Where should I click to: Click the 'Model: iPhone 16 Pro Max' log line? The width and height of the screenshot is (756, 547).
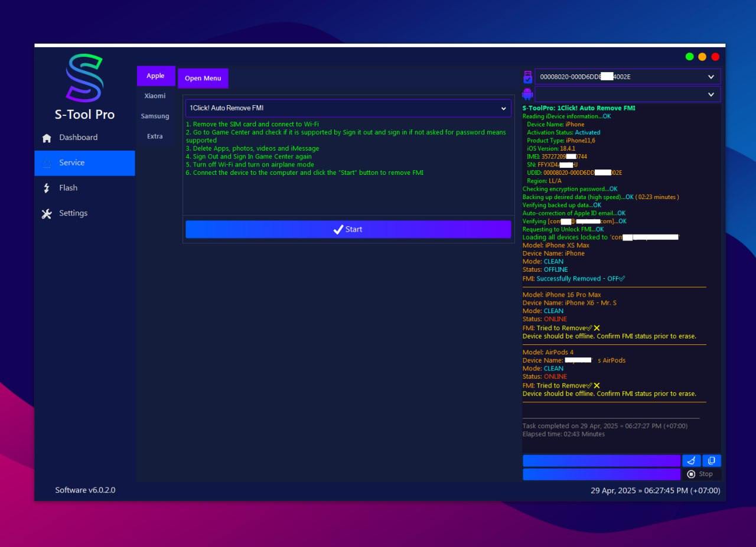pos(562,295)
